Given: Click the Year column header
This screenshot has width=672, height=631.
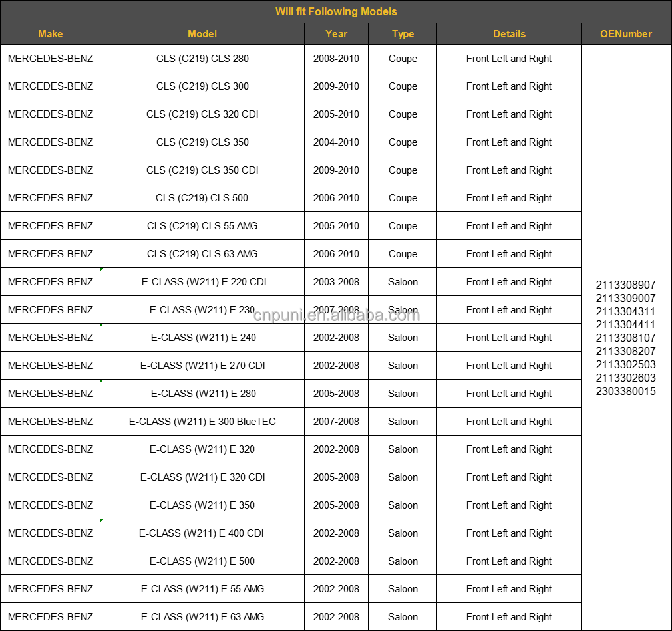Looking at the screenshot, I should 336,34.
